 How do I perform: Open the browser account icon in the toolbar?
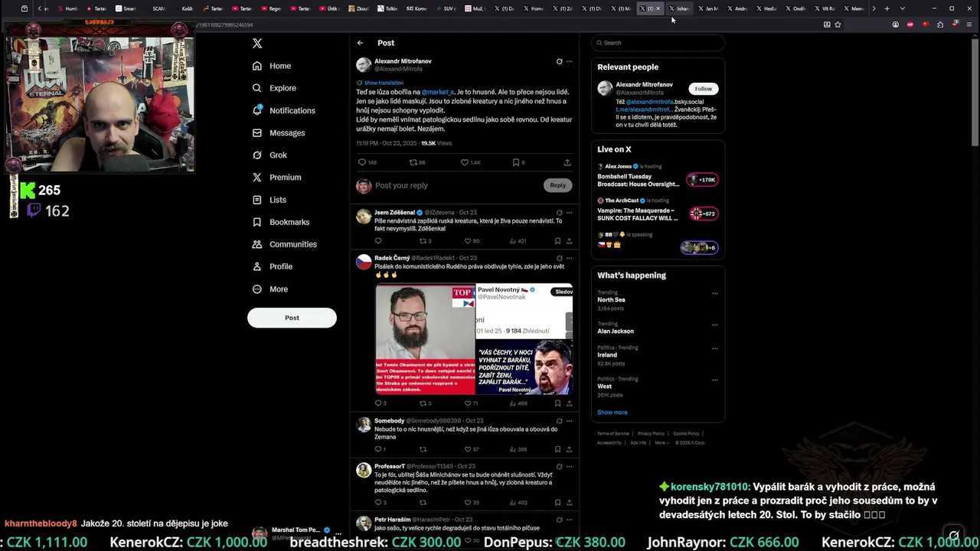895,24
